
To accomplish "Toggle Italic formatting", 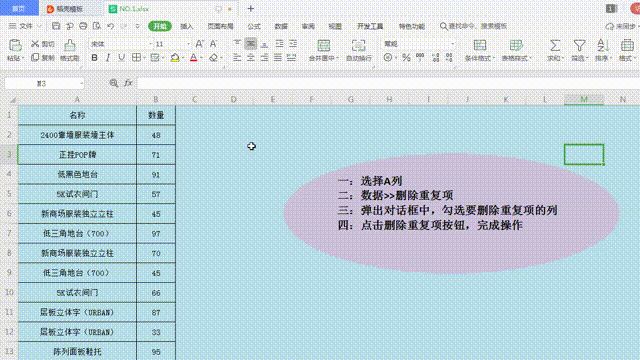I will pos(108,58).
